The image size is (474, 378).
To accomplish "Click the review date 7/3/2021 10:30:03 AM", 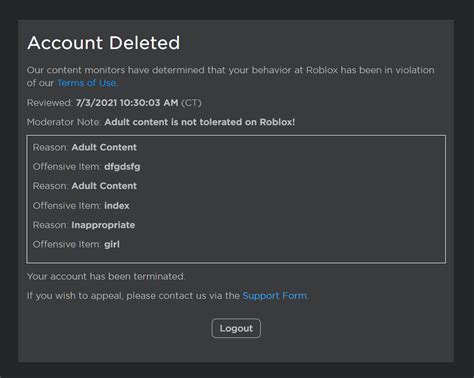I will click(x=127, y=103).
